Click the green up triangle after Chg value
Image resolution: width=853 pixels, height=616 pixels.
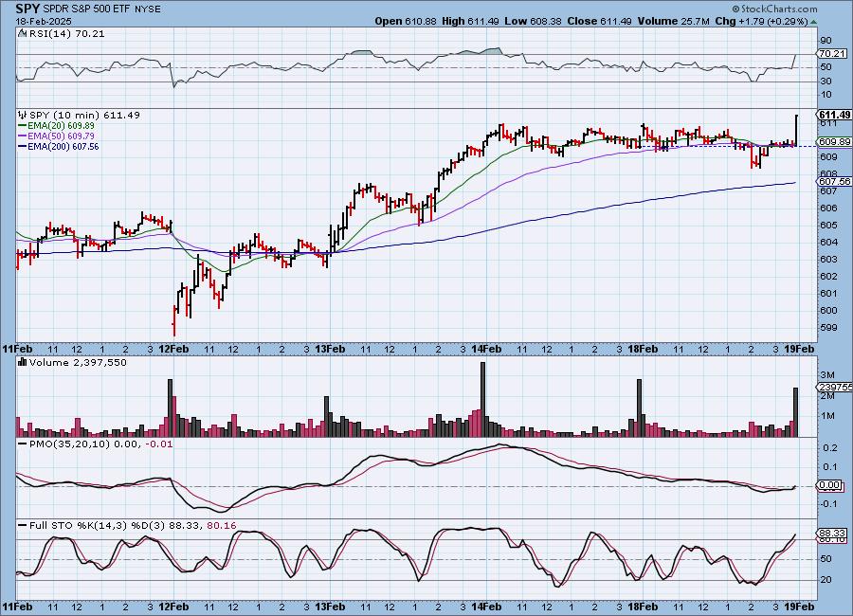[813, 22]
